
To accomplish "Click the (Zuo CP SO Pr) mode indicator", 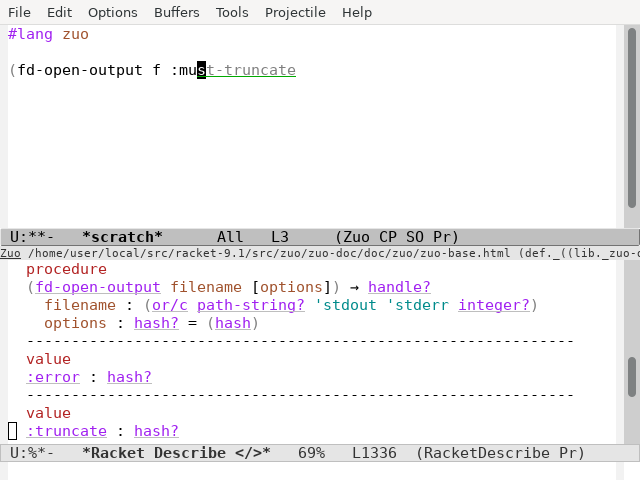I will click(397, 237).
